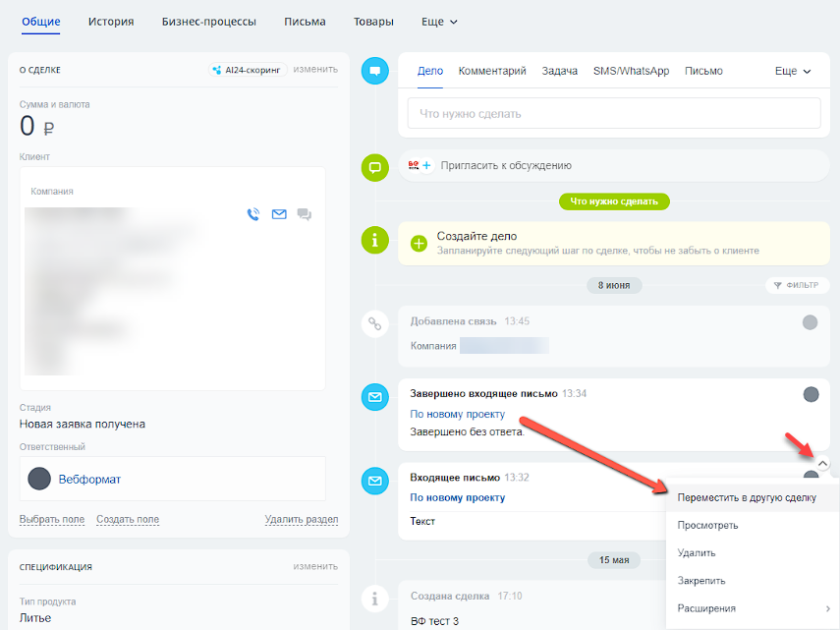Click the phone call icon in company card
This screenshot has width=840, height=630.
253,213
